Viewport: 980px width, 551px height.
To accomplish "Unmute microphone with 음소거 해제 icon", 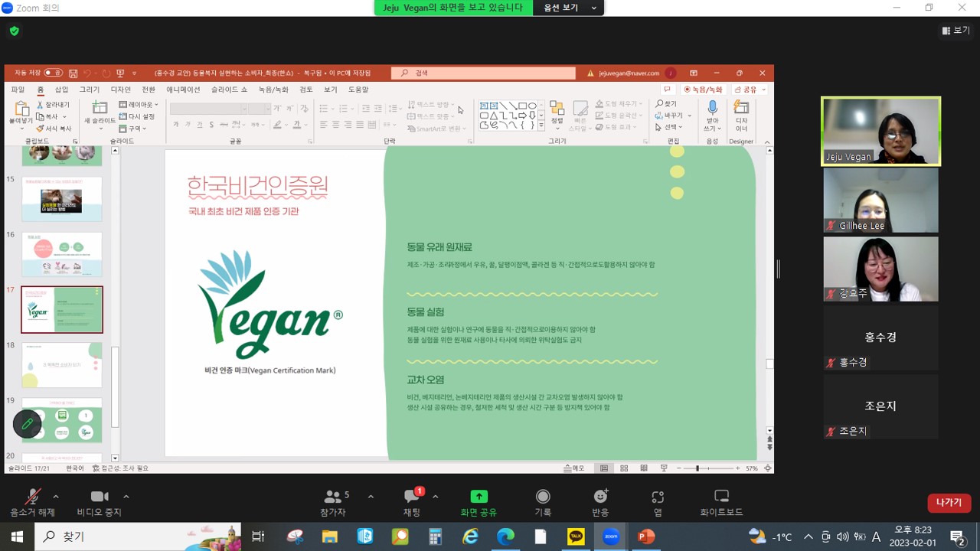I will (32, 497).
